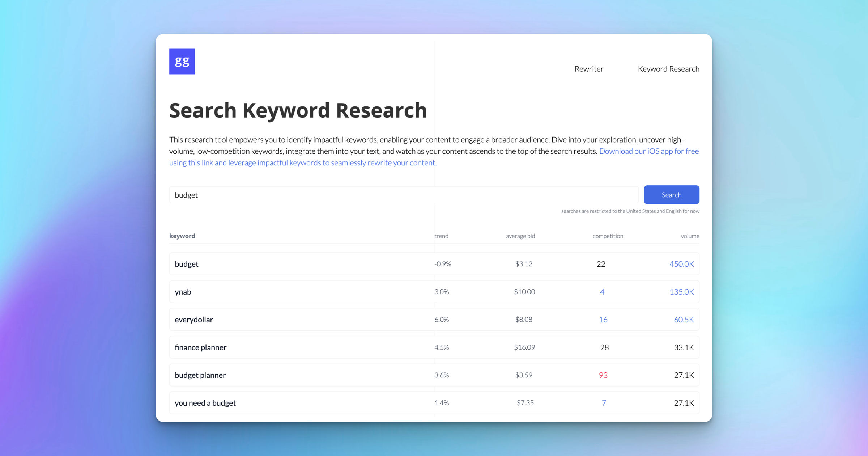
Task: Click the blue Search button
Action: 671,195
